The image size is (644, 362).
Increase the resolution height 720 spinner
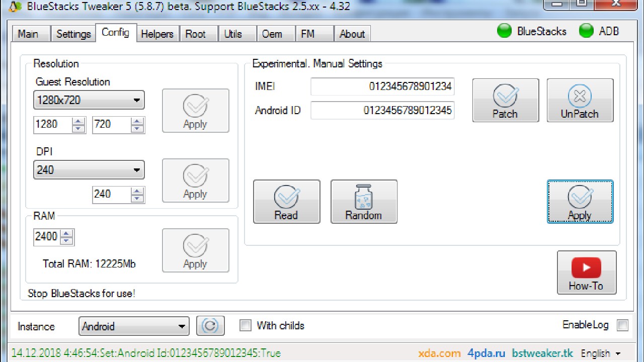[x=137, y=121]
